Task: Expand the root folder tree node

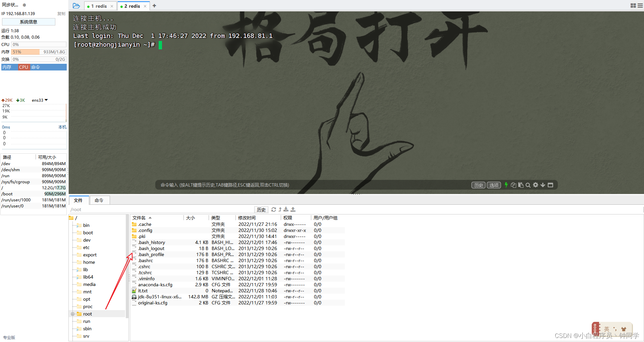Action: [72, 314]
